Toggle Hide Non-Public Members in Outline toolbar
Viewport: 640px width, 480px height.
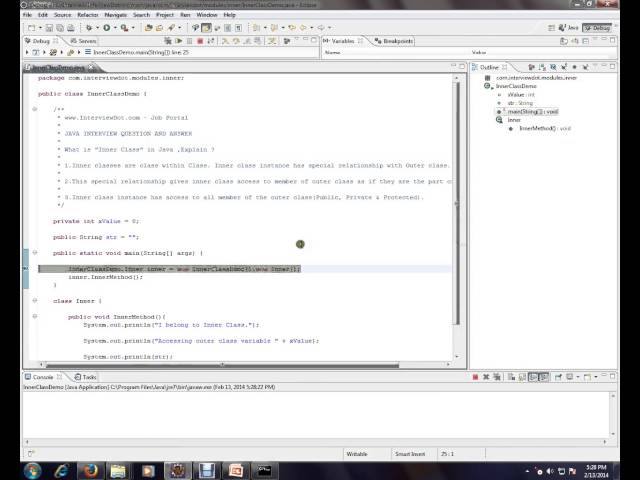pos(575,67)
